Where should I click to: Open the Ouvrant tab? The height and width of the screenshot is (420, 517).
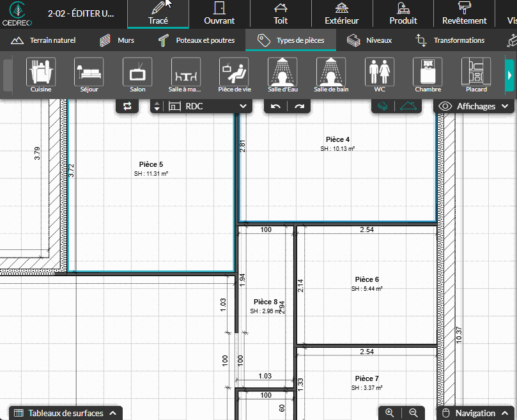[x=219, y=13]
